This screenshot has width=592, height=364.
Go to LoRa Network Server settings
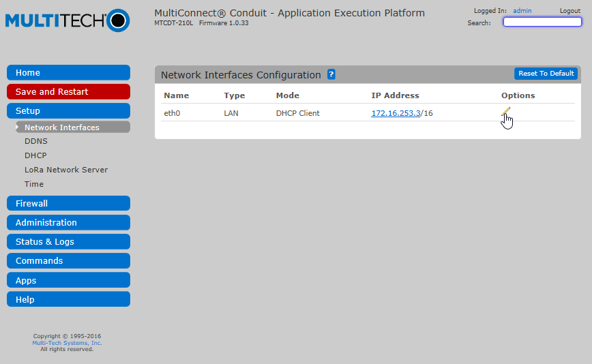[66, 170]
